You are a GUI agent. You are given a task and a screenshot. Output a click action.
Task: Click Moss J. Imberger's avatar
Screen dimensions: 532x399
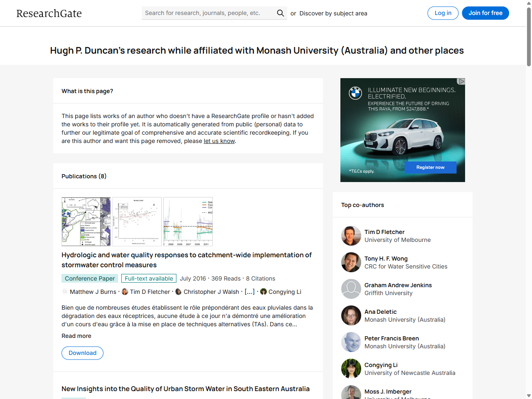[x=351, y=393]
